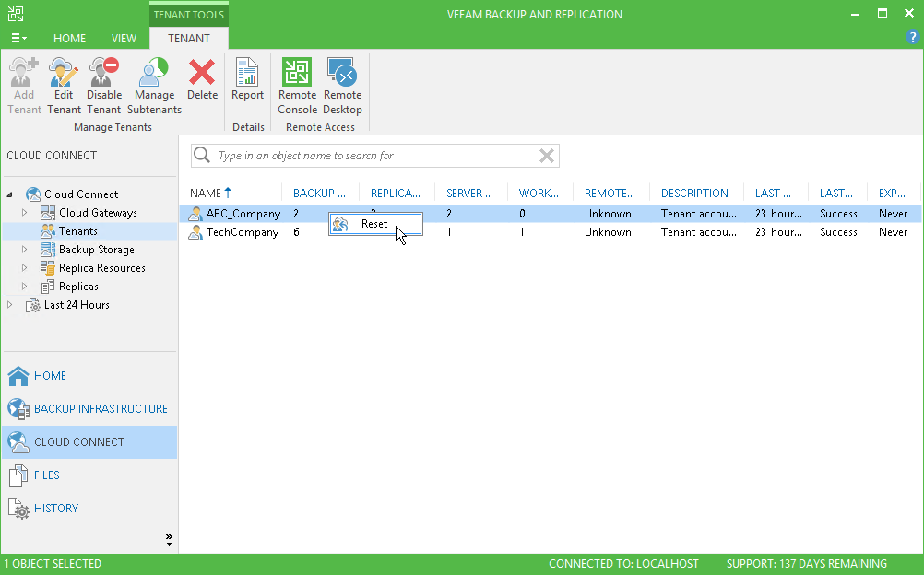Sort by the EXP... column header
The height and width of the screenshot is (575, 924).
[892, 194]
